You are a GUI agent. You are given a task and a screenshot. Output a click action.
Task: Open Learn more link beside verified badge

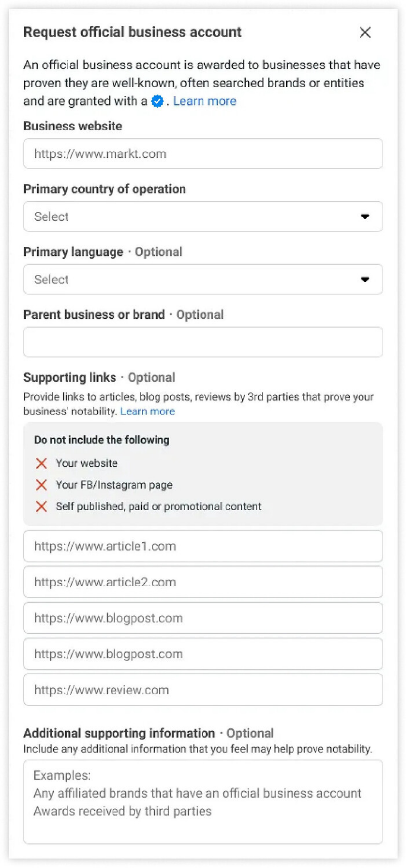204,101
